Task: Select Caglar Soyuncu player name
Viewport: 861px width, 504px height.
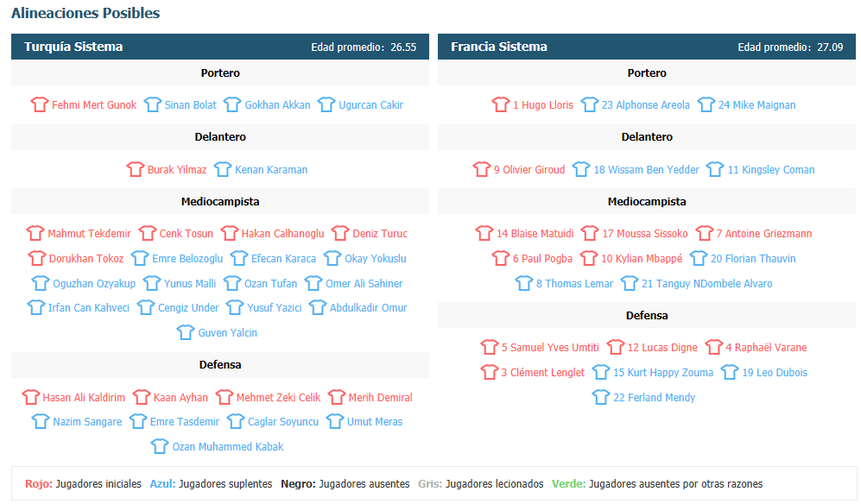Action: click(282, 422)
